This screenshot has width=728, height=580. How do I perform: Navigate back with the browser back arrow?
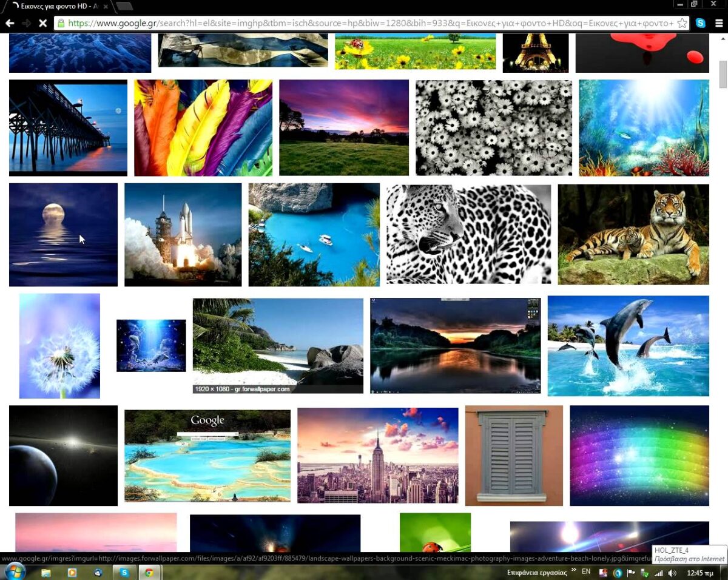click(x=10, y=23)
